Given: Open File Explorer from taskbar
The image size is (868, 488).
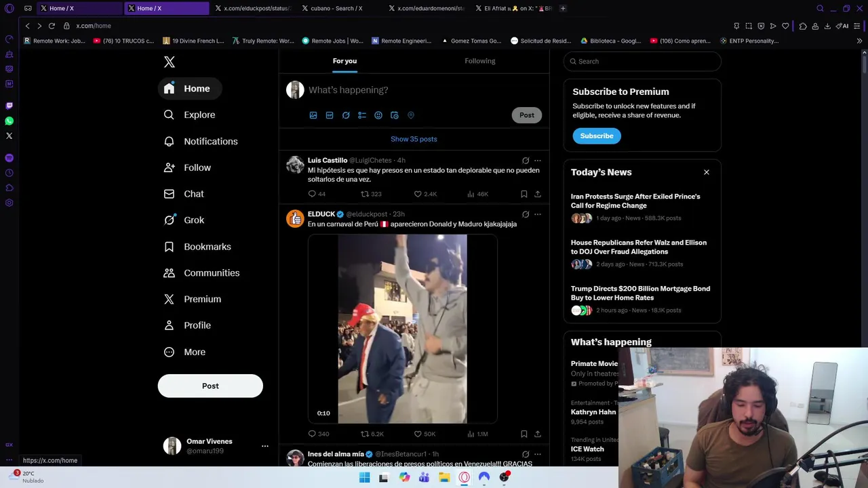Looking at the screenshot, I should 444,477.
